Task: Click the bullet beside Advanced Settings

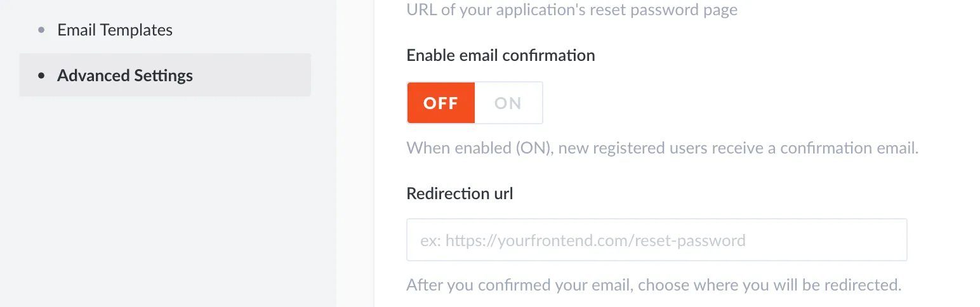Action: click(42, 75)
